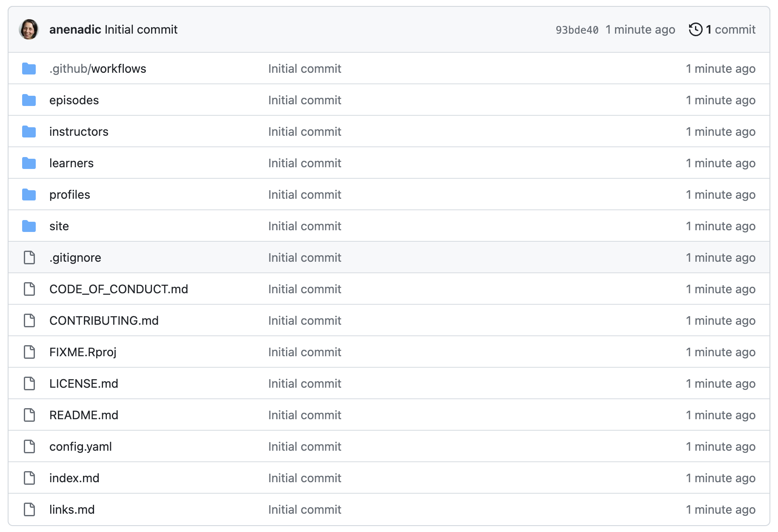Click the folder icon beside learners
Viewport: 778px width, 532px height.
click(x=29, y=163)
